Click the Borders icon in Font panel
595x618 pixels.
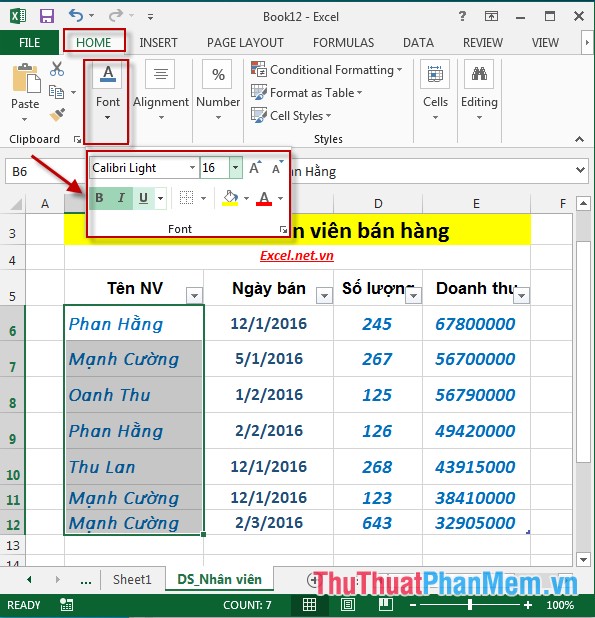[186, 198]
